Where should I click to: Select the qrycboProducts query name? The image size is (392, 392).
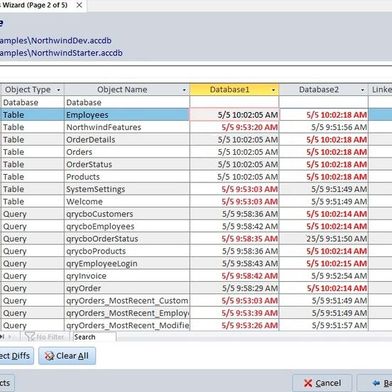point(96,251)
